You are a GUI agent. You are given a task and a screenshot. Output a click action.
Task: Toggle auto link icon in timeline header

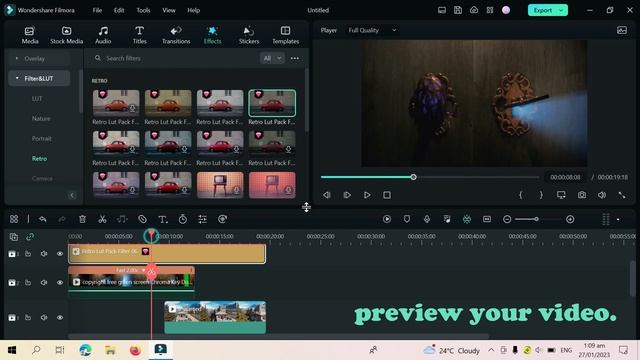pos(30,236)
